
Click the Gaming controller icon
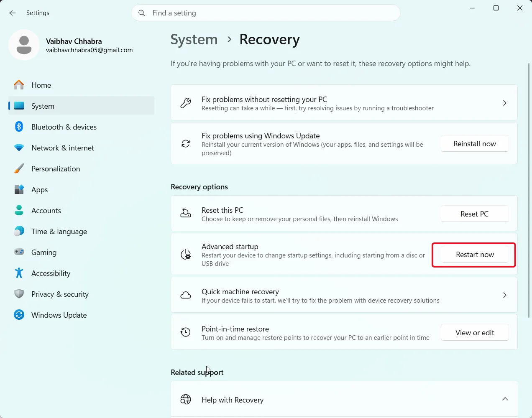pos(19,252)
